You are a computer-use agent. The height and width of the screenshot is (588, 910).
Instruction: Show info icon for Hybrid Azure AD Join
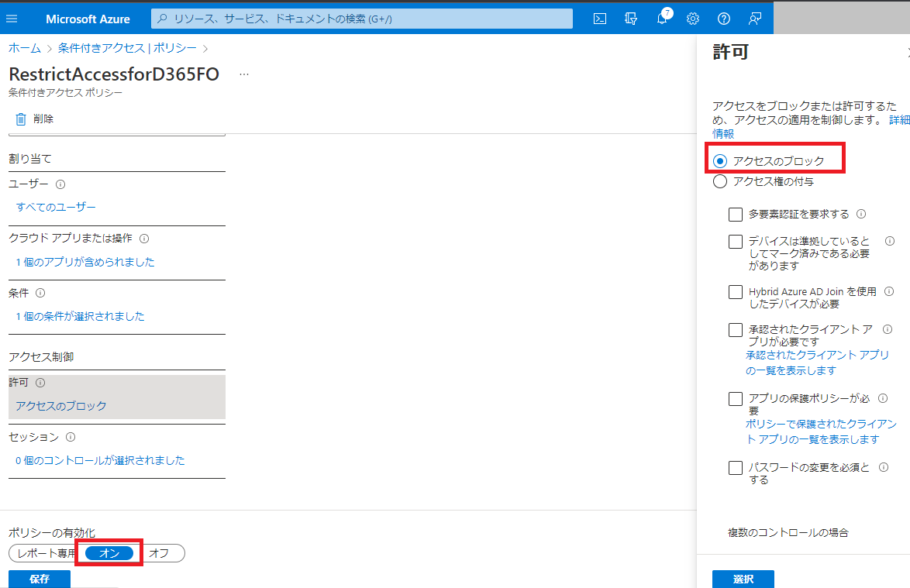point(889,292)
